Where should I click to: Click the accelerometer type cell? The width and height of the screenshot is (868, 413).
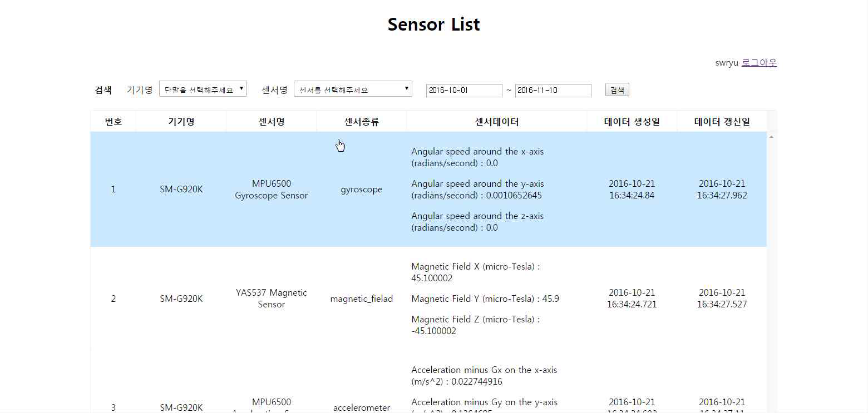pos(362,407)
